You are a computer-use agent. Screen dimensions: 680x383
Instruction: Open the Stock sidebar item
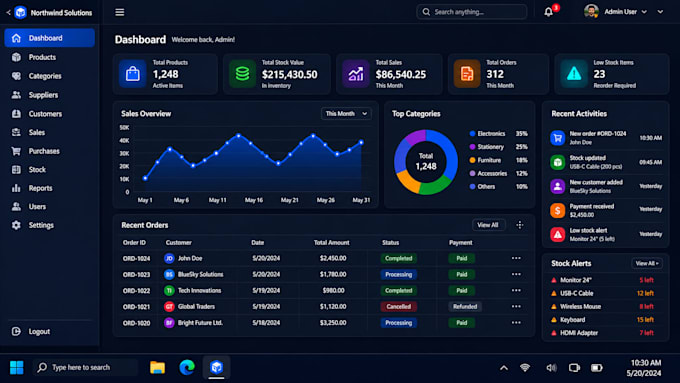(x=49, y=170)
